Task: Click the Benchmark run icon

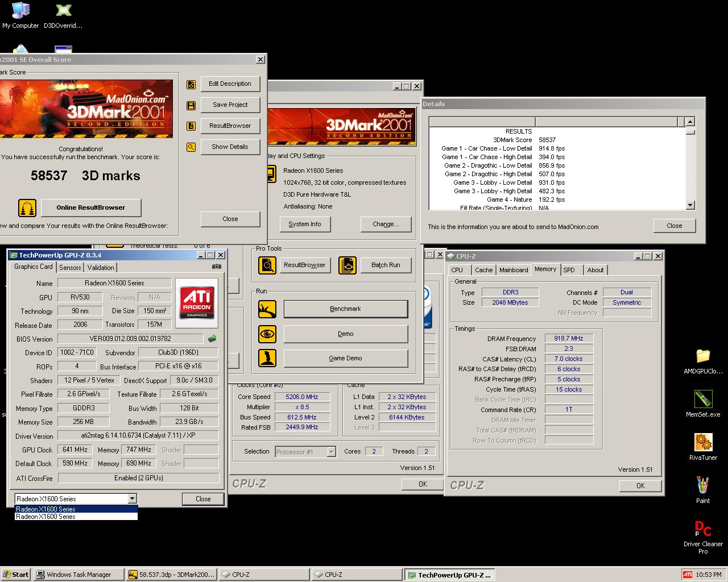Action: pyautogui.click(x=267, y=309)
